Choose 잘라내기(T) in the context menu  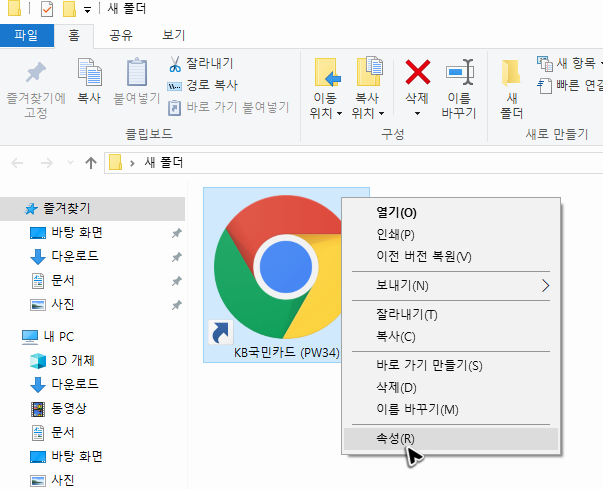click(x=451, y=315)
